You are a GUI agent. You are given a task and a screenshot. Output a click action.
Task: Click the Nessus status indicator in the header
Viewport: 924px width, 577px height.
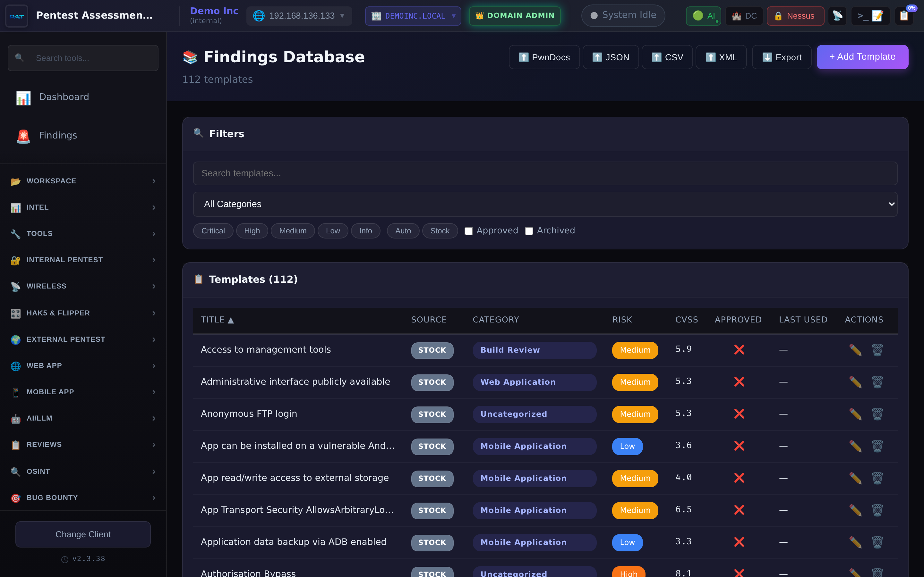tap(795, 16)
